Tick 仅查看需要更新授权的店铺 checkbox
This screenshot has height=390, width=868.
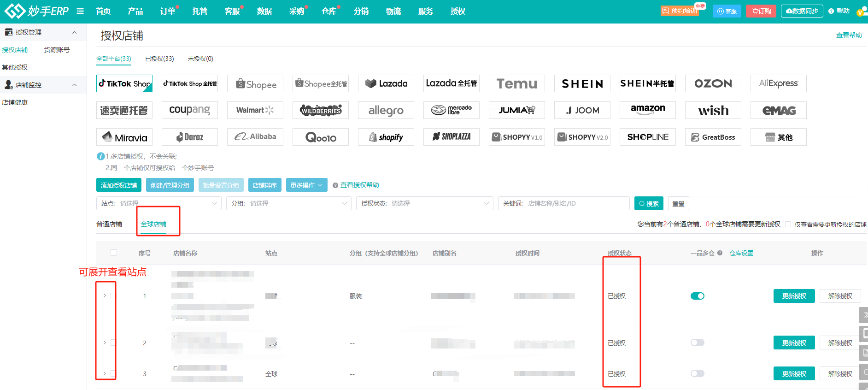(x=788, y=224)
